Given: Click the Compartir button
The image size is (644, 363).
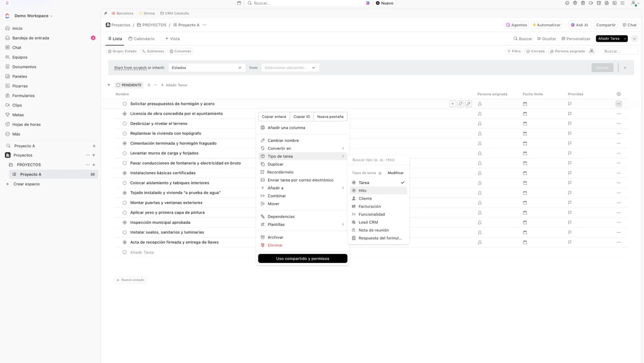Looking at the screenshot, I should [x=606, y=25].
